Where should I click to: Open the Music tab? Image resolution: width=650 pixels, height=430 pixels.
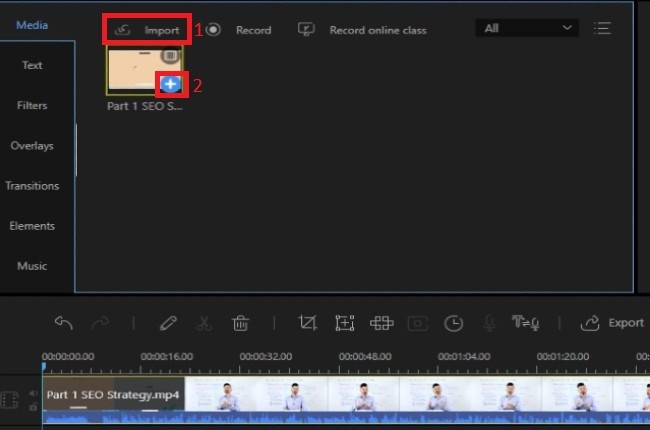[32, 266]
